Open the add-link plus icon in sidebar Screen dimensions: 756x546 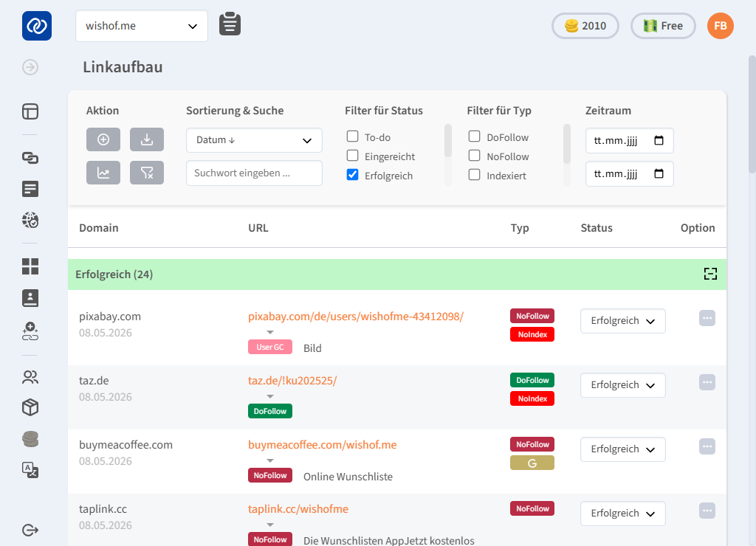point(30,331)
